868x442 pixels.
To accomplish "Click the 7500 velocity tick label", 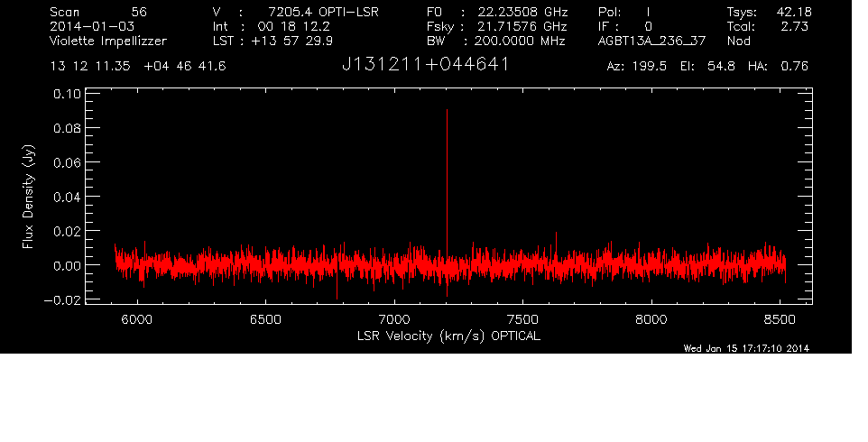I will [x=522, y=319].
